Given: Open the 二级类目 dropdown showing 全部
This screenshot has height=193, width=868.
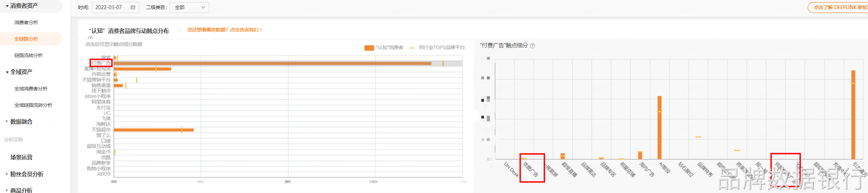Looking at the screenshot, I should [189, 7].
